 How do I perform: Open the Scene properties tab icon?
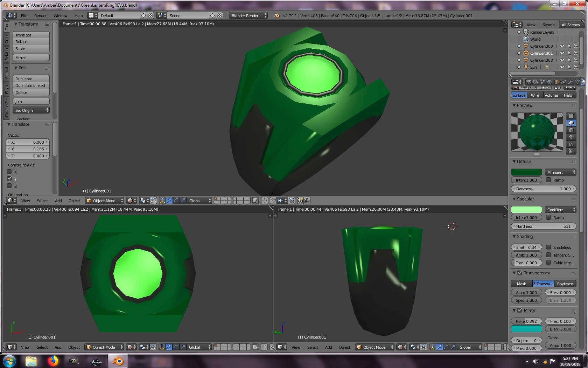tap(542, 82)
